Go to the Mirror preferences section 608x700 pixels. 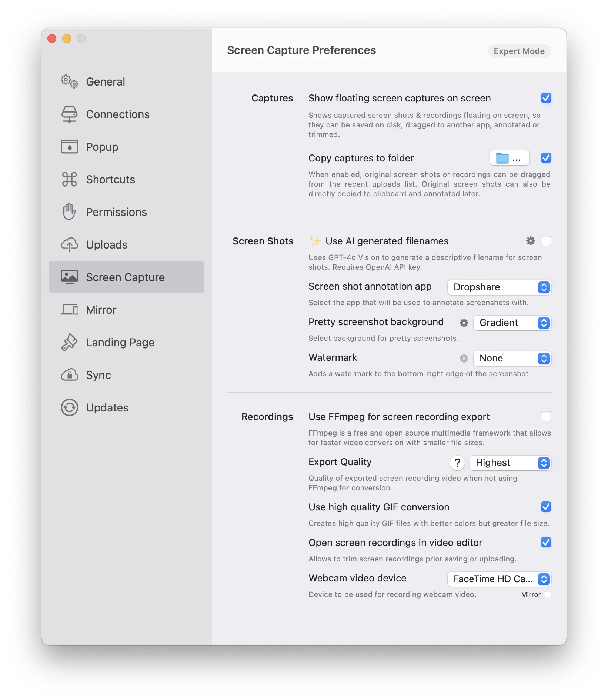[101, 310]
